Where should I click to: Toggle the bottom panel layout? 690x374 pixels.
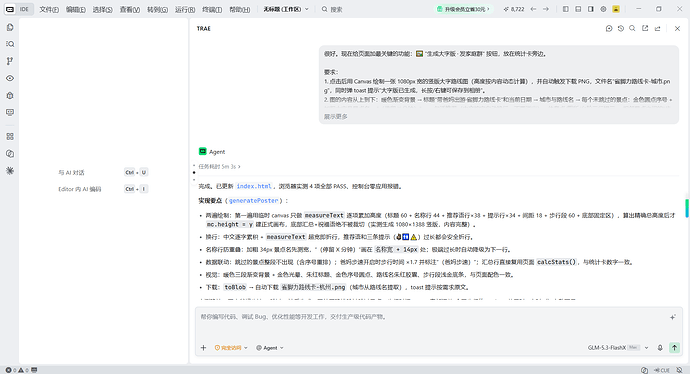tap(578, 9)
